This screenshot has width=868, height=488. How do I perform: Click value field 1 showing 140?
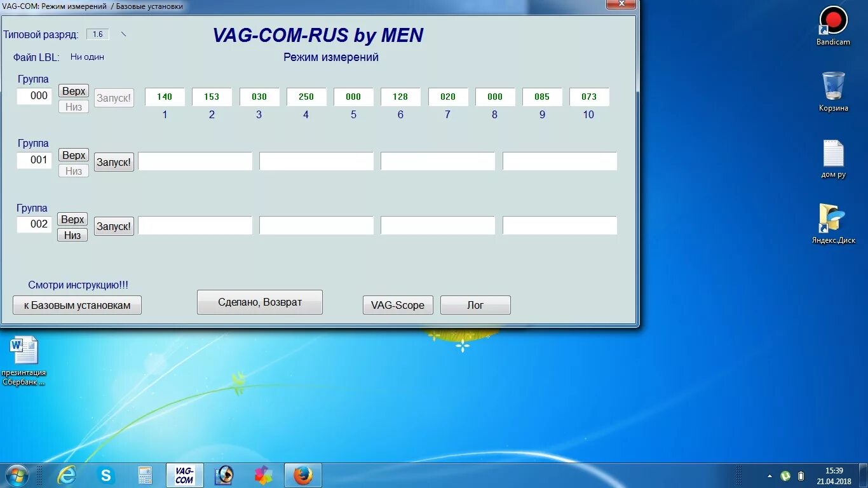coord(165,97)
